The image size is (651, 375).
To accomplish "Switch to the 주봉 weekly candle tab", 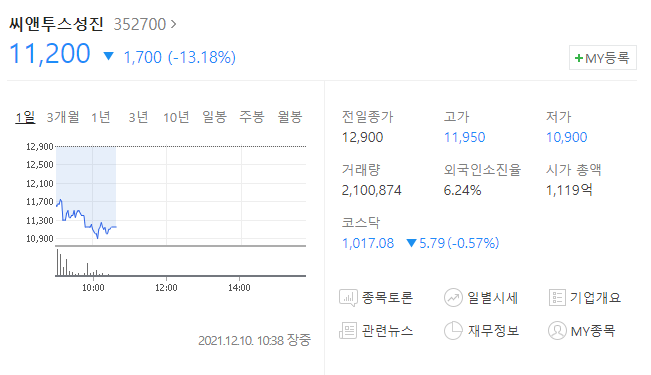I will click(252, 117).
